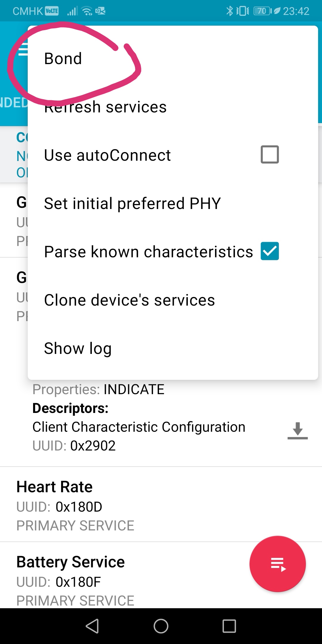The width and height of the screenshot is (322, 644).
Task: Tap the battery indicator showing 70
Action: click(x=262, y=11)
